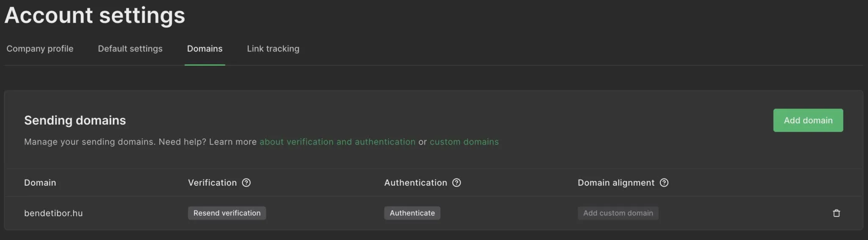Viewport: 868px width, 240px height.
Task: Go to the Link tracking tab
Action: (273, 49)
